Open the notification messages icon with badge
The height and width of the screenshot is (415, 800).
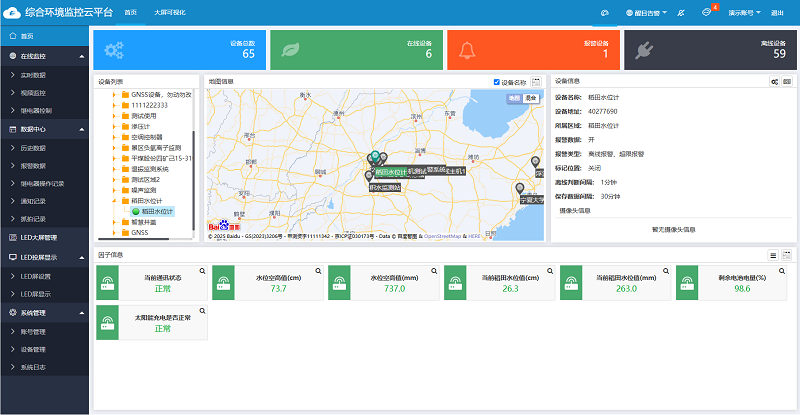tap(707, 12)
